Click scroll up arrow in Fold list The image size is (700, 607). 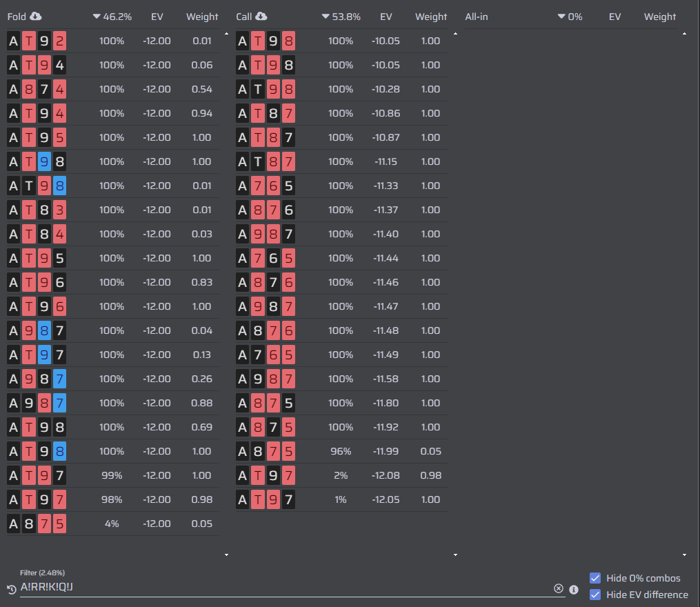226,34
